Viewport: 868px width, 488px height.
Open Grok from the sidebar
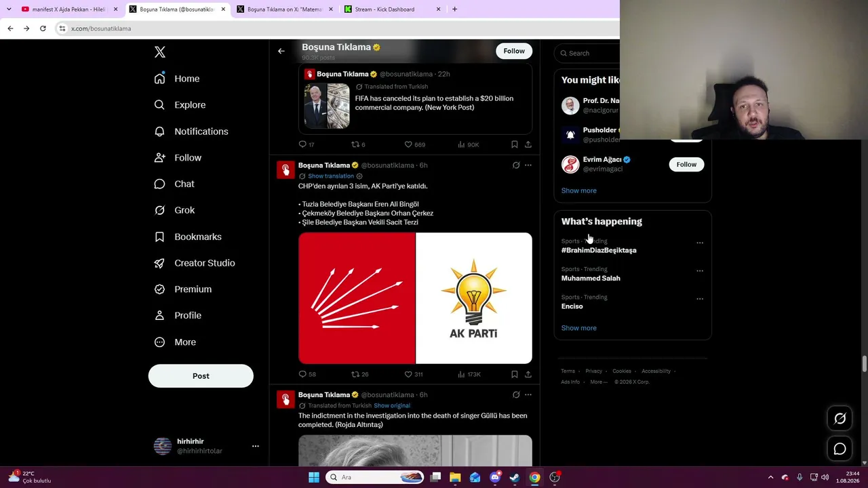click(174, 210)
